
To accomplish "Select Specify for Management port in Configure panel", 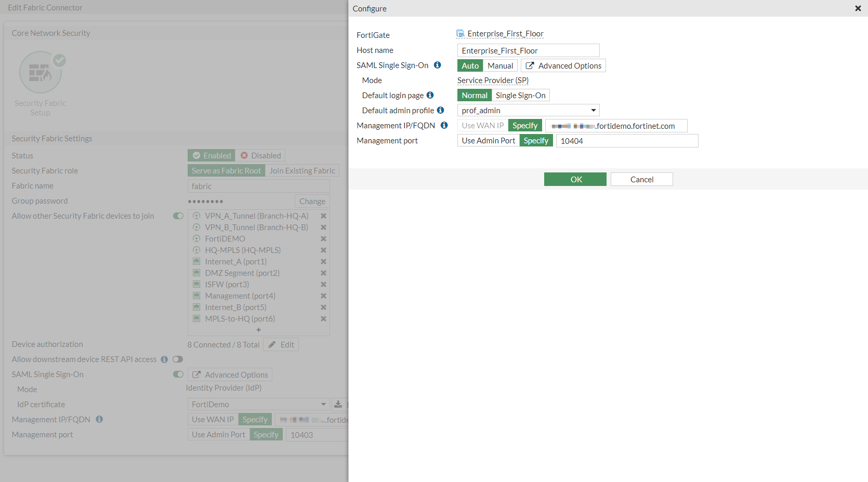I will [x=536, y=141].
